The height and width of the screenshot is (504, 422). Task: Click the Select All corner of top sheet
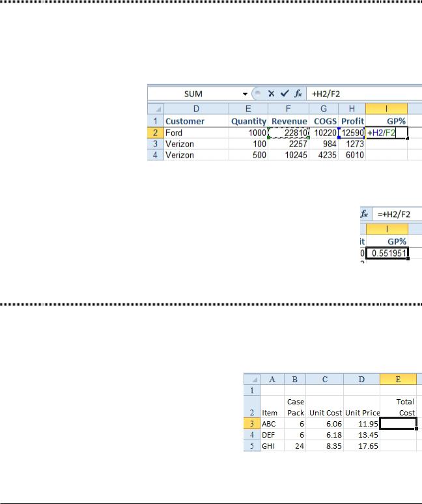pyautogui.click(x=156, y=109)
